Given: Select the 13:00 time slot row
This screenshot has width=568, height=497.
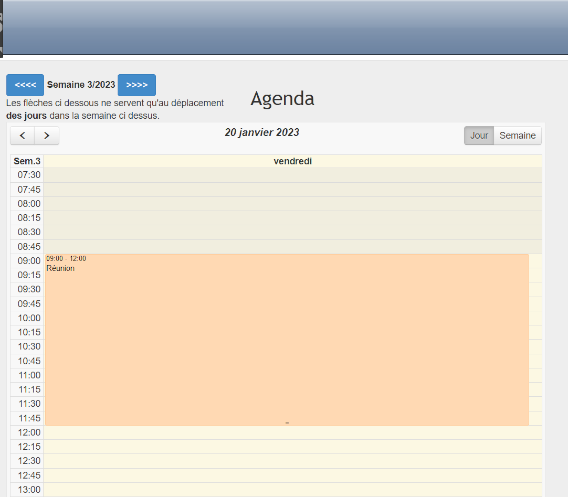Looking at the screenshot, I should pos(293,490).
